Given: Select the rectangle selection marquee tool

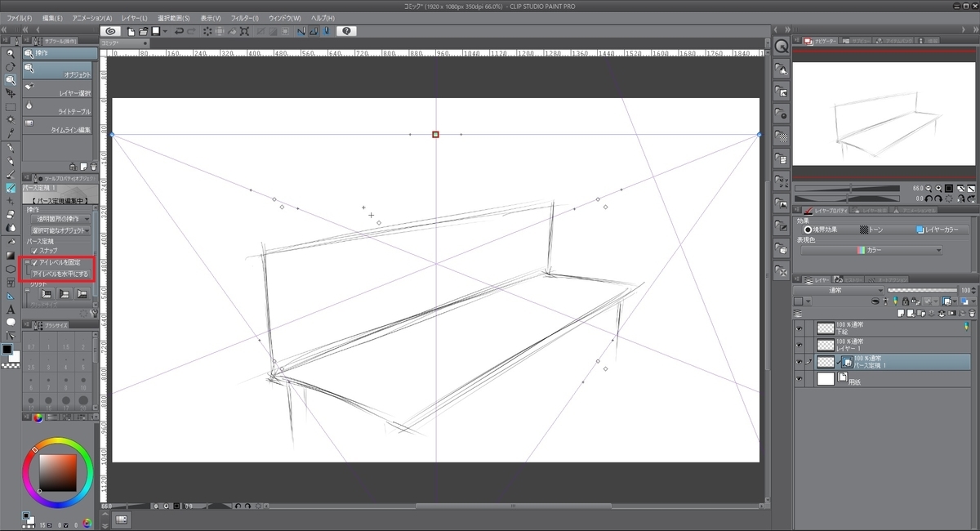Looking at the screenshot, I should (11, 107).
